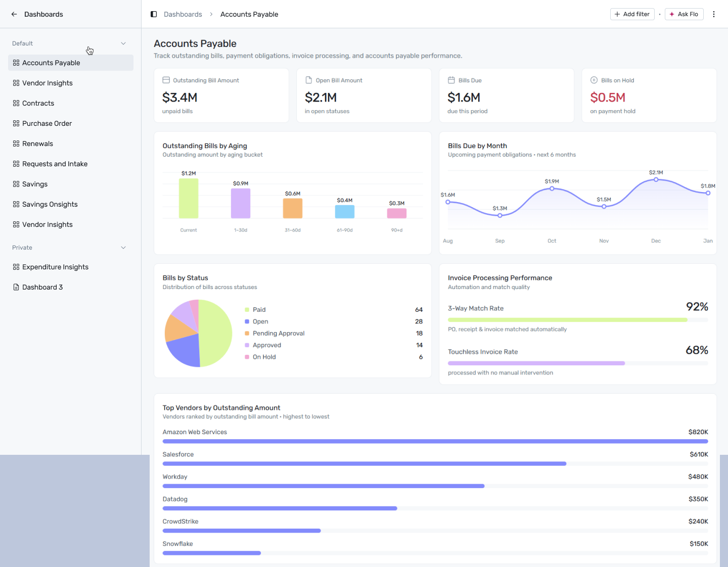
Task: Click the Oct data point on line chart
Action: [x=552, y=188]
